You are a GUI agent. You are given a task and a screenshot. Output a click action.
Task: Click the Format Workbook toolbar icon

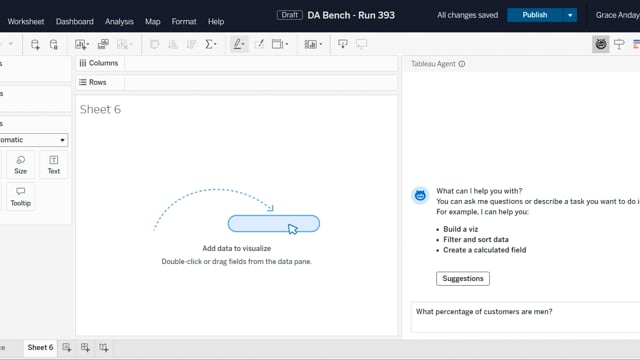pos(278,44)
